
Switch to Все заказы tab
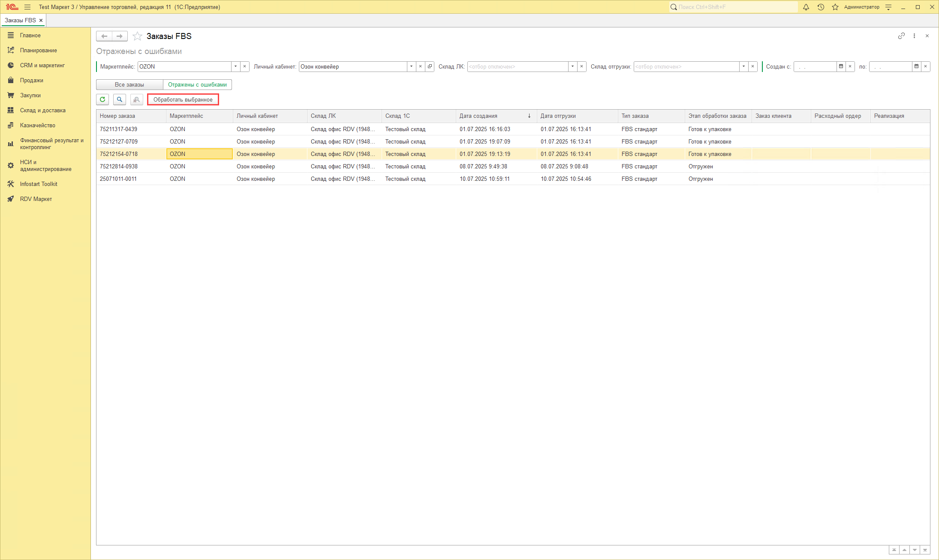[x=129, y=84]
